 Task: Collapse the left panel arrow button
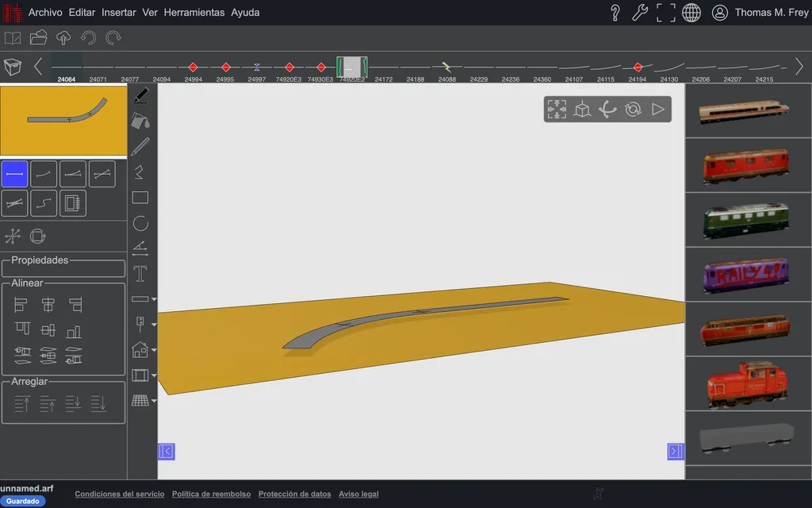tap(167, 452)
